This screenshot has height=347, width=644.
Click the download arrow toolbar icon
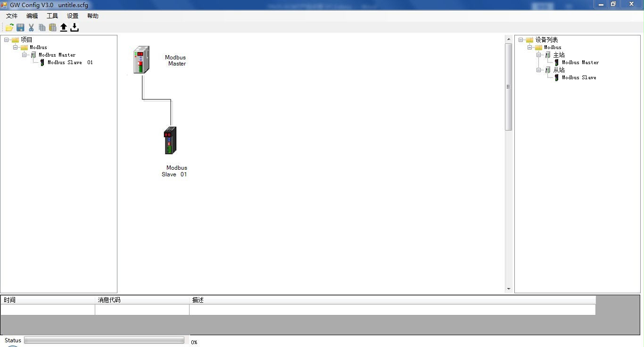coord(74,28)
